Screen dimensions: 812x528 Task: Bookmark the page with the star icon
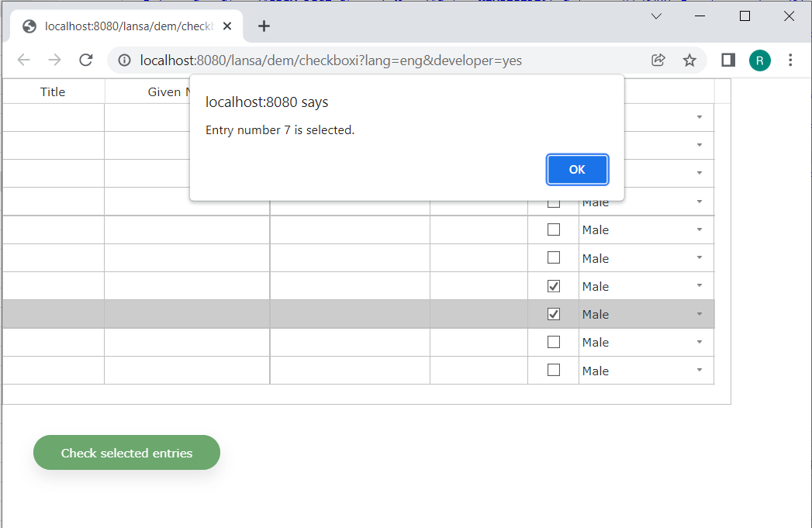coord(689,60)
